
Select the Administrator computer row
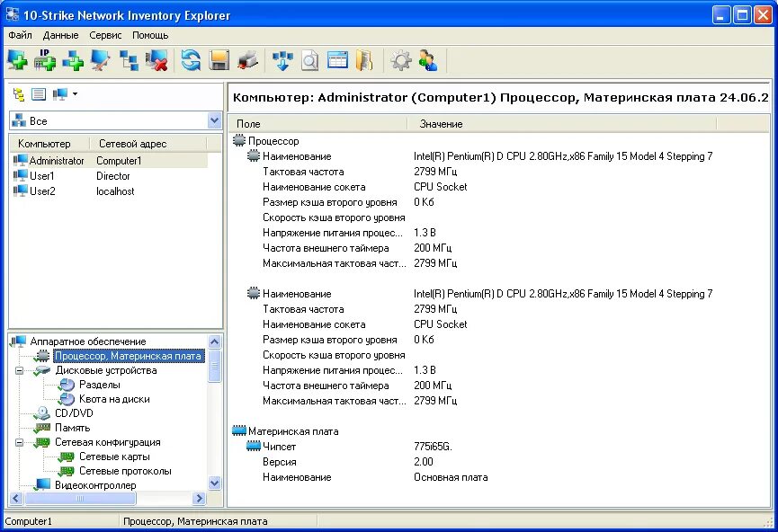(109, 161)
